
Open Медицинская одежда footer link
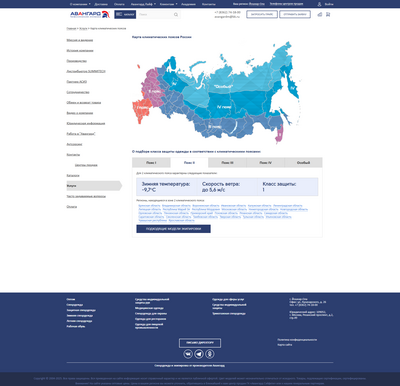[149, 308]
